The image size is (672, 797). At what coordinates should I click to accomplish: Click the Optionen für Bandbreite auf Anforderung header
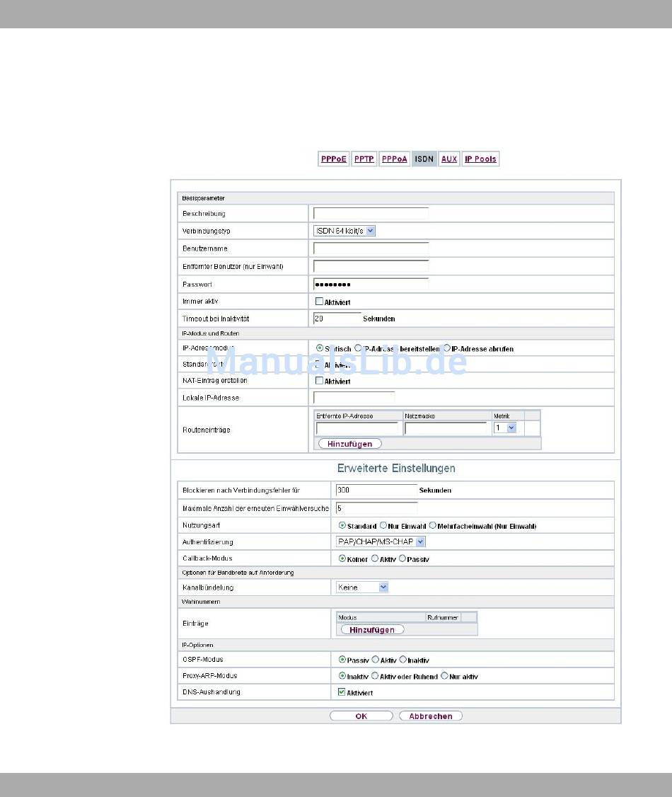click(395, 573)
